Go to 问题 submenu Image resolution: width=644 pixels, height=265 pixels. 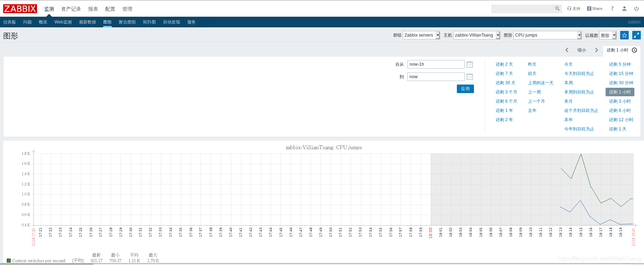27,22
